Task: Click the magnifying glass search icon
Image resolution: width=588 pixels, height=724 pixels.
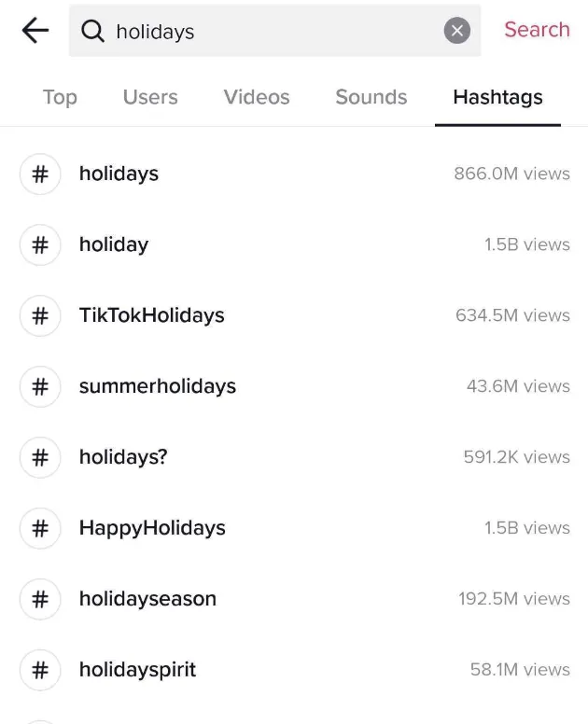Action: (92, 32)
